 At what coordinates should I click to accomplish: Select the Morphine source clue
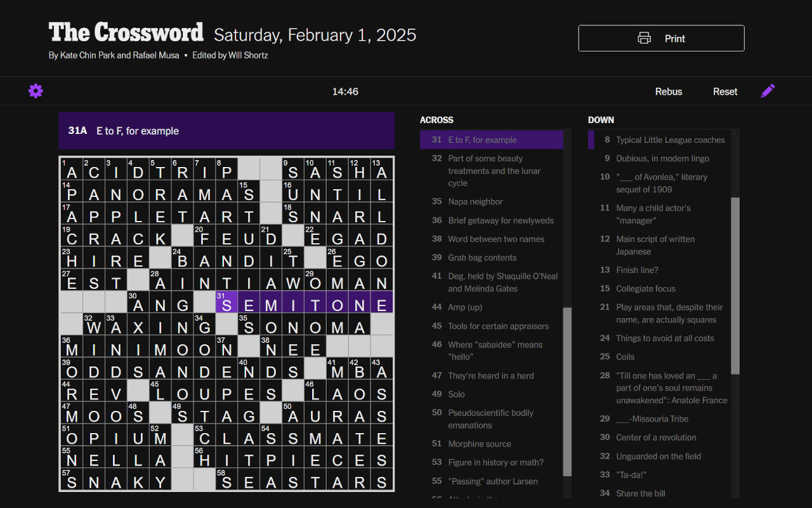pos(492,444)
